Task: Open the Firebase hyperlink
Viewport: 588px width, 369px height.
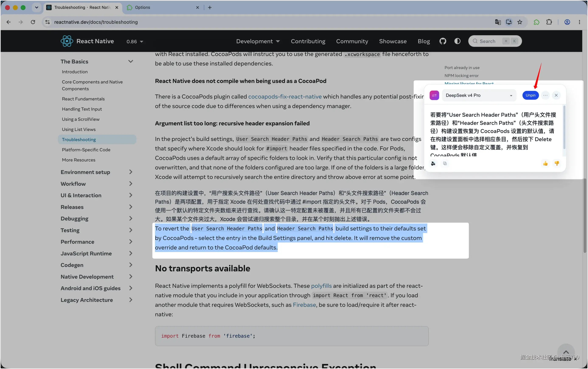Action: click(304, 305)
